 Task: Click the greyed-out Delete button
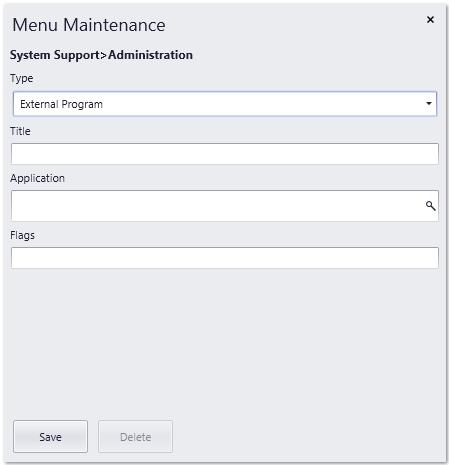point(135,436)
